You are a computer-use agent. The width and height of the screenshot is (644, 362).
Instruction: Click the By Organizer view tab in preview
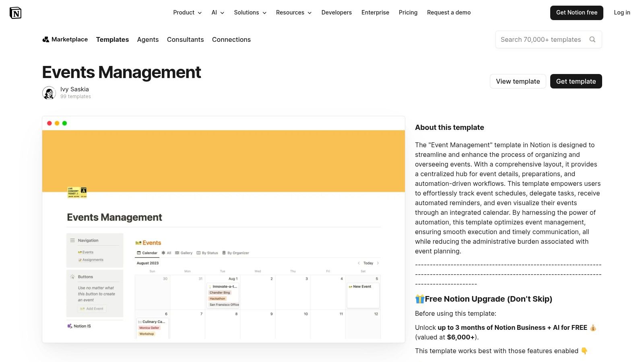[236, 253]
